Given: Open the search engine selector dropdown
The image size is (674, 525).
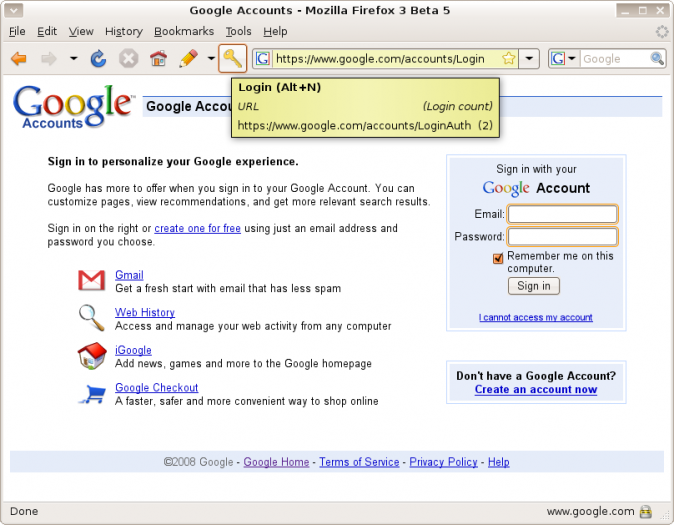Looking at the screenshot, I should point(564,58).
